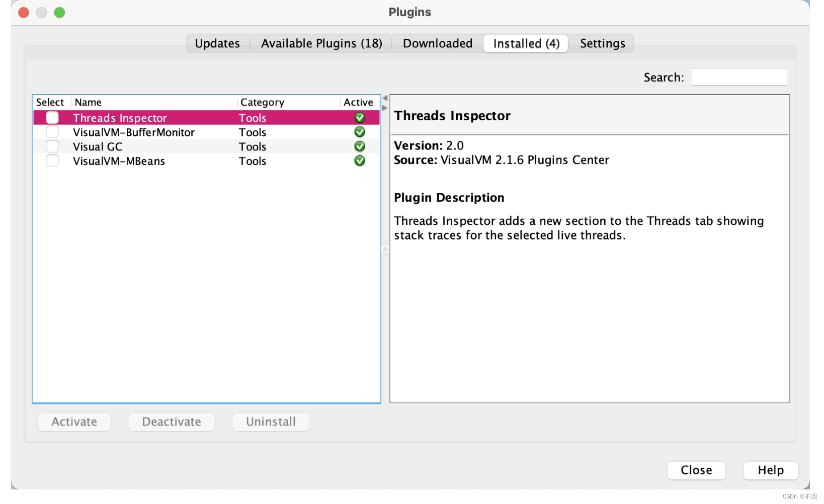Collapse split pane with left arrow
Viewport: 824px width, 504px height.
coord(385,98)
